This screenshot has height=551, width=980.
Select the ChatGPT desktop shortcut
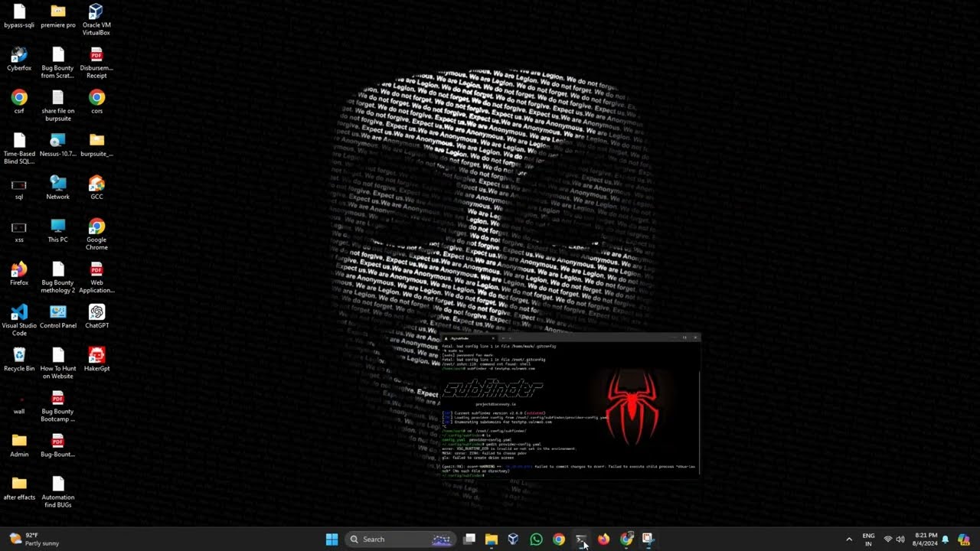click(x=96, y=317)
